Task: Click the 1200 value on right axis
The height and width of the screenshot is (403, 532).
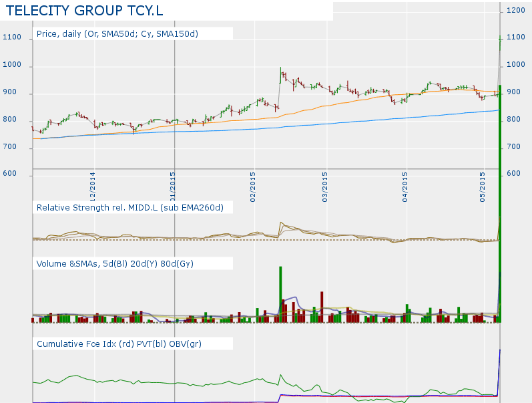Action: 516,11
